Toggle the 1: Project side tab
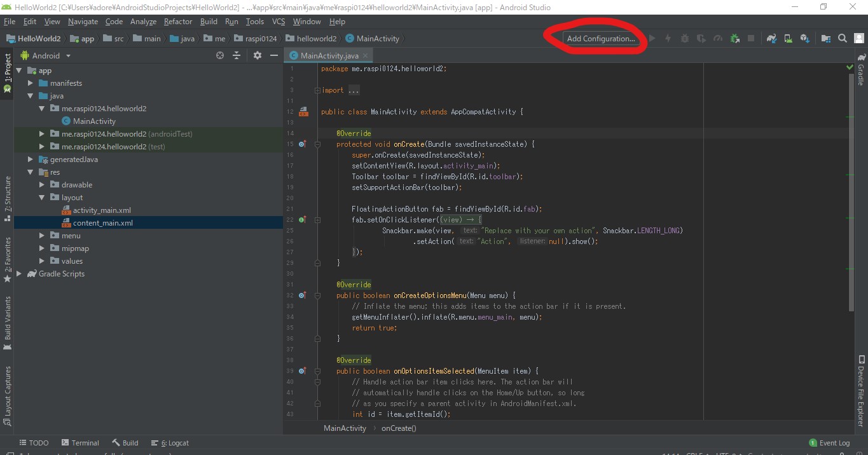 (7, 73)
